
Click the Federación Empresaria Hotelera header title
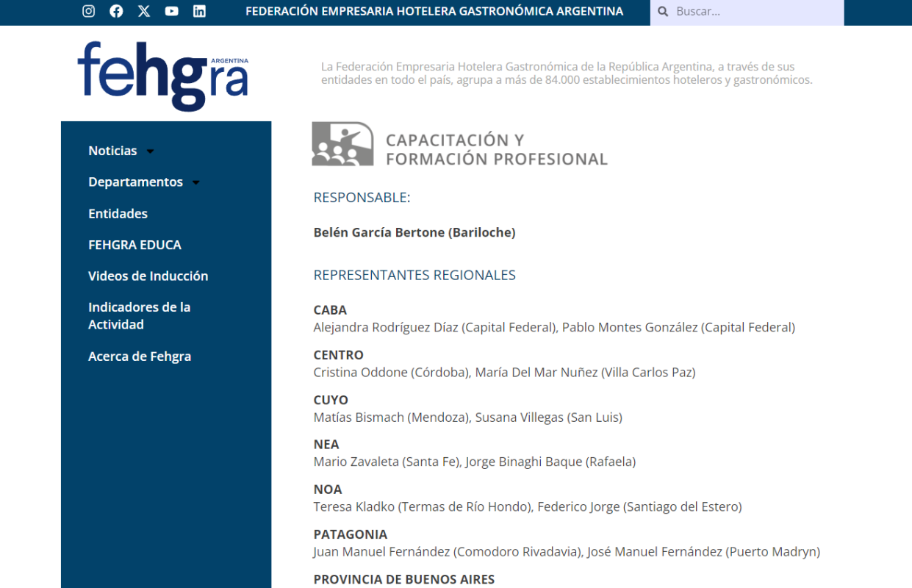[434, 12]
